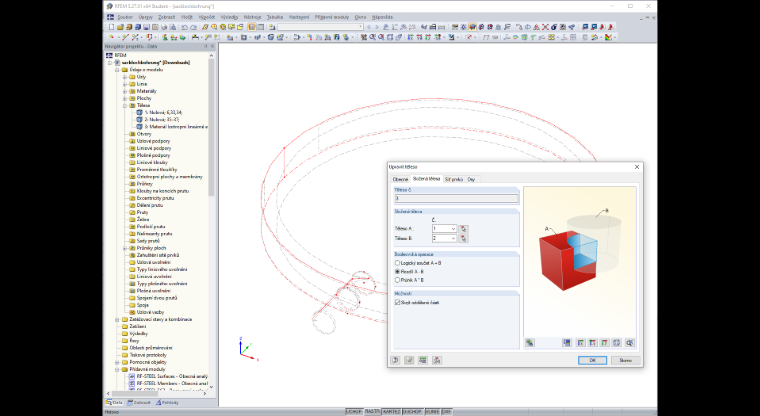Select the Uzlové podpory tree item

pyautogui.click(x=153, y=141)
